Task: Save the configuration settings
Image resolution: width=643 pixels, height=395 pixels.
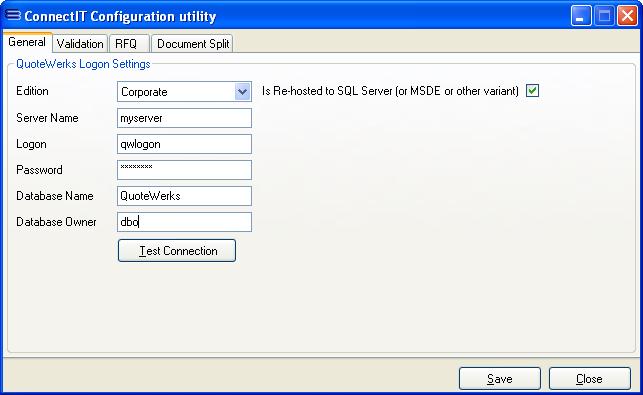Action: [499, 379]
